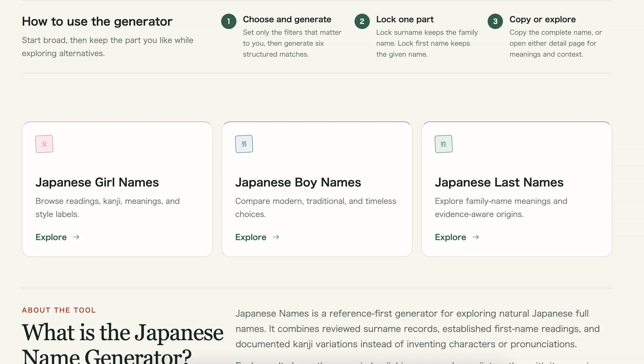
Task: Click the pink 女 kanji icon
Action: pyautogui.click(x=44, y=144)
